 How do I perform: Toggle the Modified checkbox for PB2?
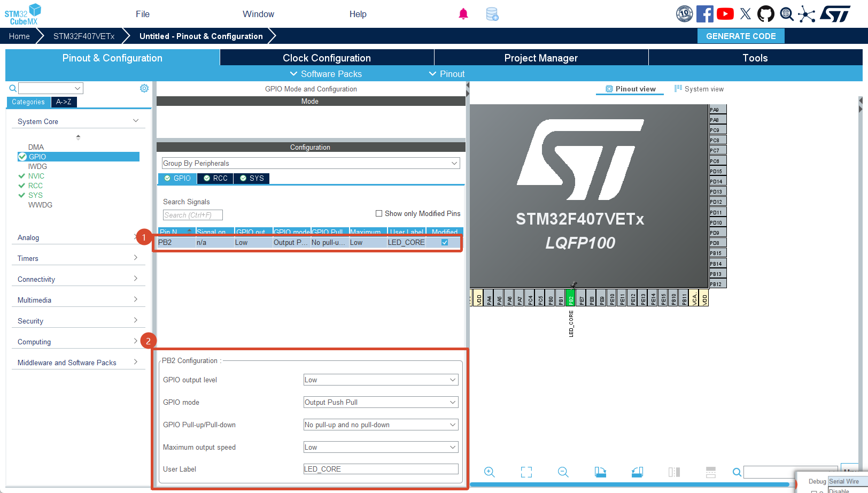click(x=445, y=243)
